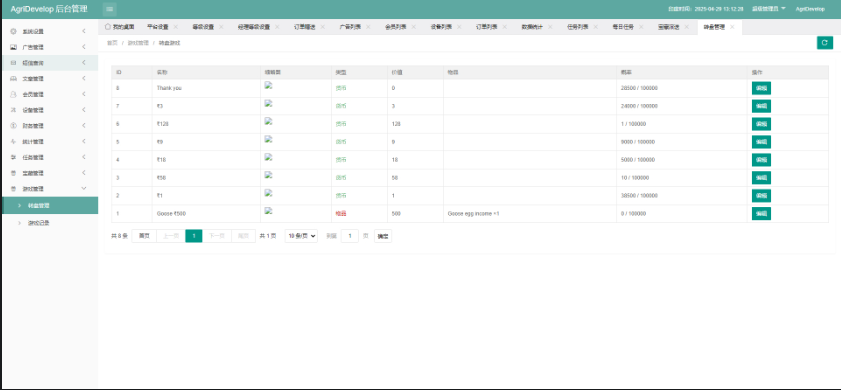Click the picture icon for 广告管理
The height and width of the screenshot is (390, 841).
tap(13, 47)
